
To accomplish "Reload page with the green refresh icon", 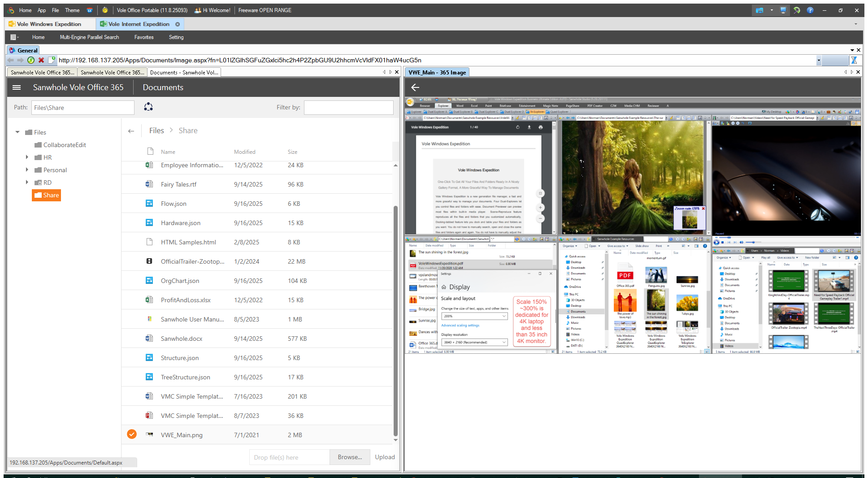I will click(x=31, y=60).
